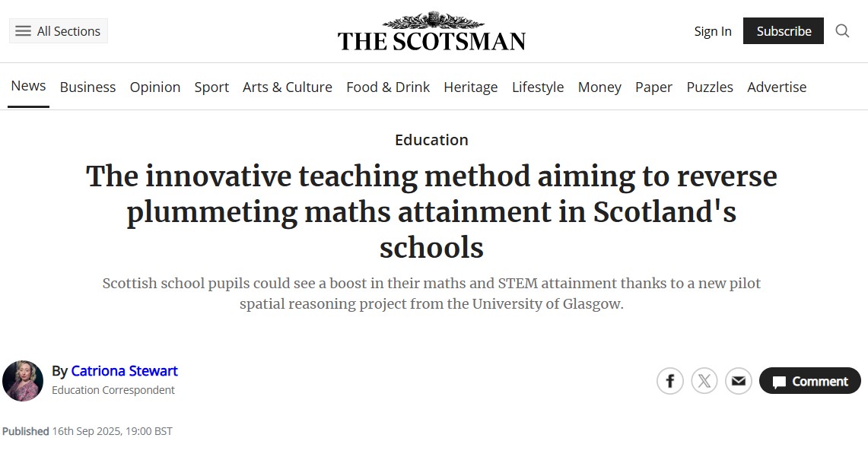Share article on Facebook icon

click(x=669, y=381)
